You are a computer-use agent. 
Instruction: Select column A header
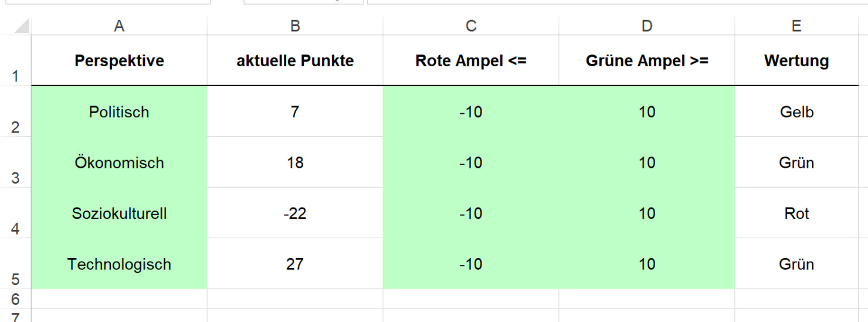[119, 26]
